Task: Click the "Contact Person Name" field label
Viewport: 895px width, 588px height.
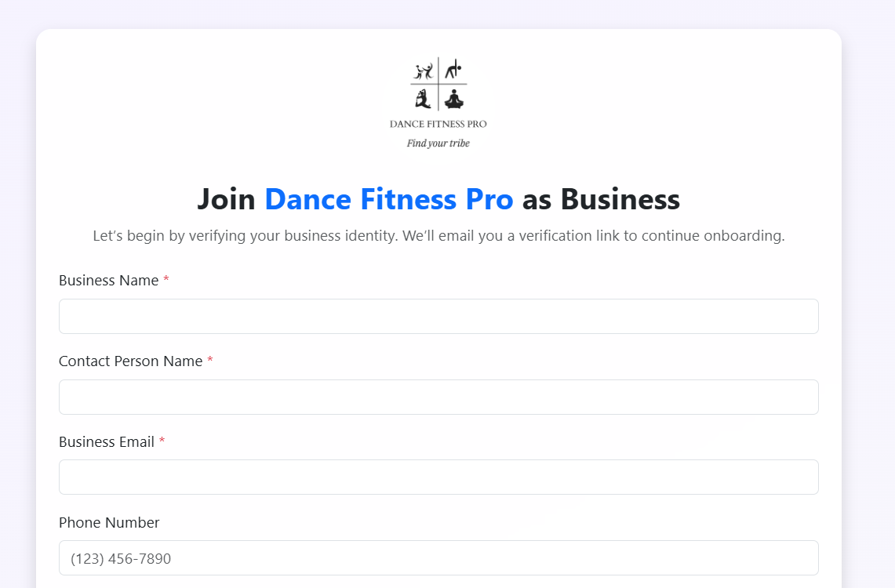Action: tap(130, 361)
